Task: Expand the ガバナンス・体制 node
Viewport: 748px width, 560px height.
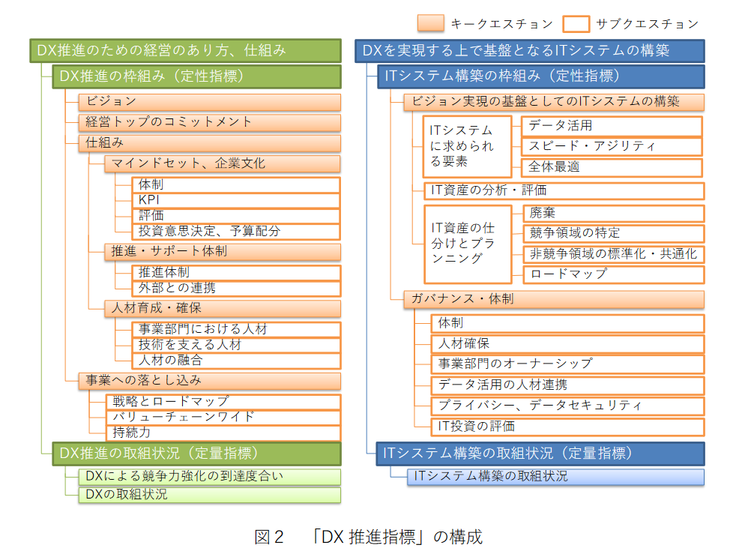Action: pos(554,299)
